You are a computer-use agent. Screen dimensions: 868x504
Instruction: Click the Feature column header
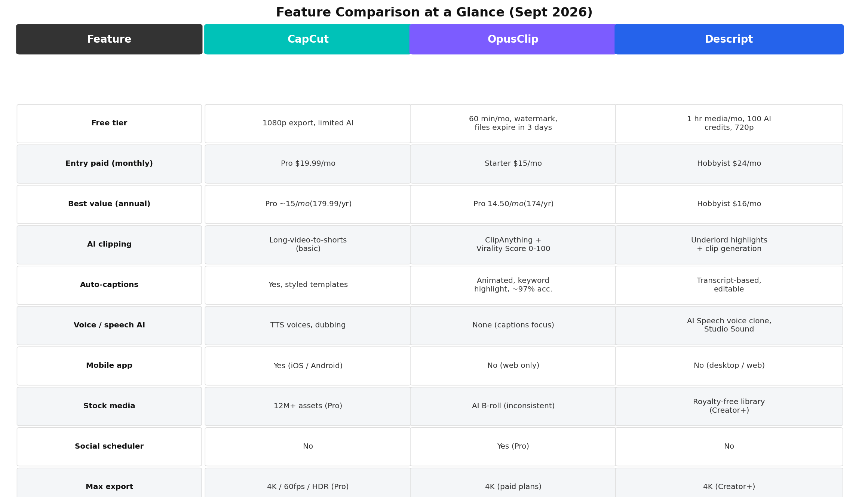[x=109, y=39]
